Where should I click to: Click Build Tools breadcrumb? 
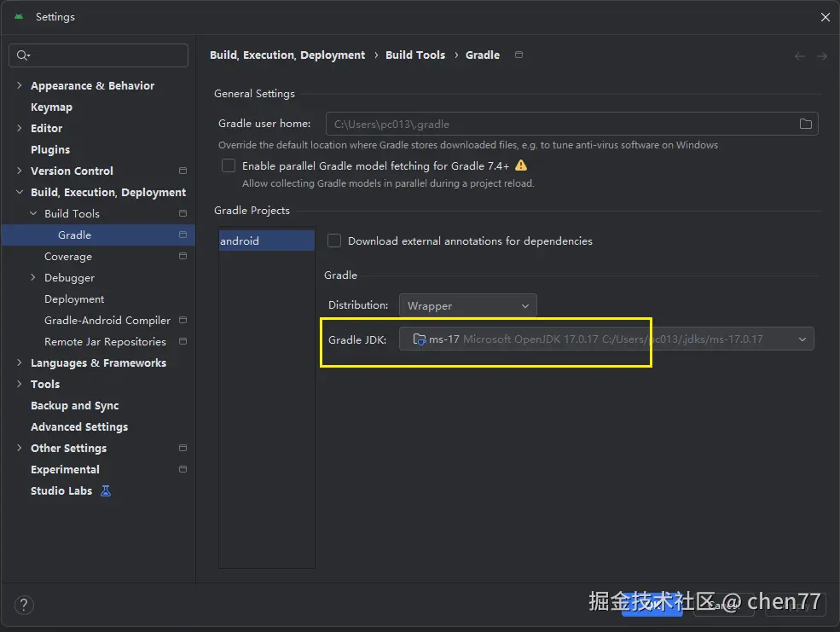[x=415, y=55]
